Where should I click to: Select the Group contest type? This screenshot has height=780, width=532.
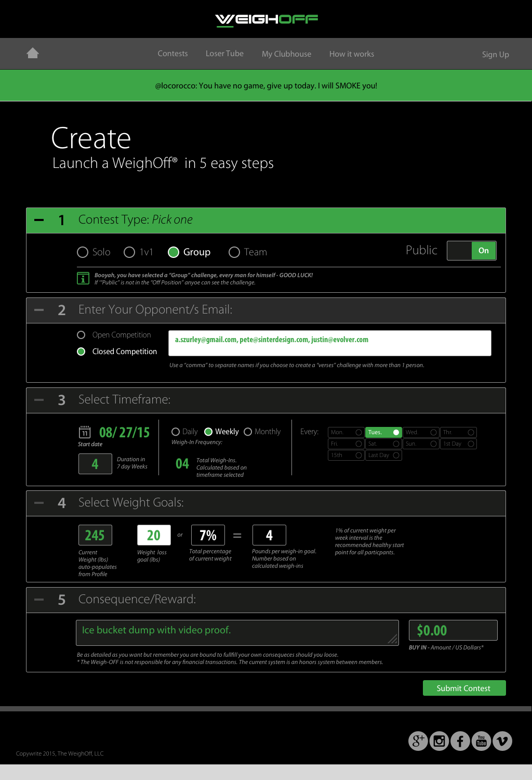(x=174, y=252)
